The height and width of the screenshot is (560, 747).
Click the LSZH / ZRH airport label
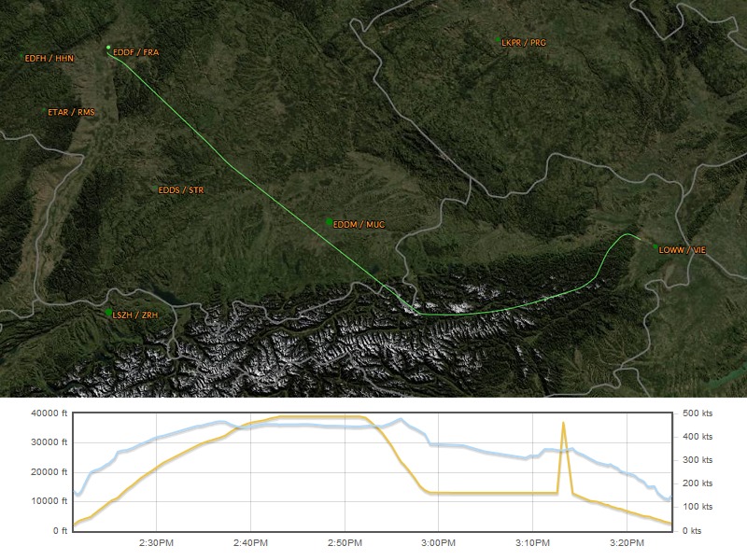tap(134, 315)
